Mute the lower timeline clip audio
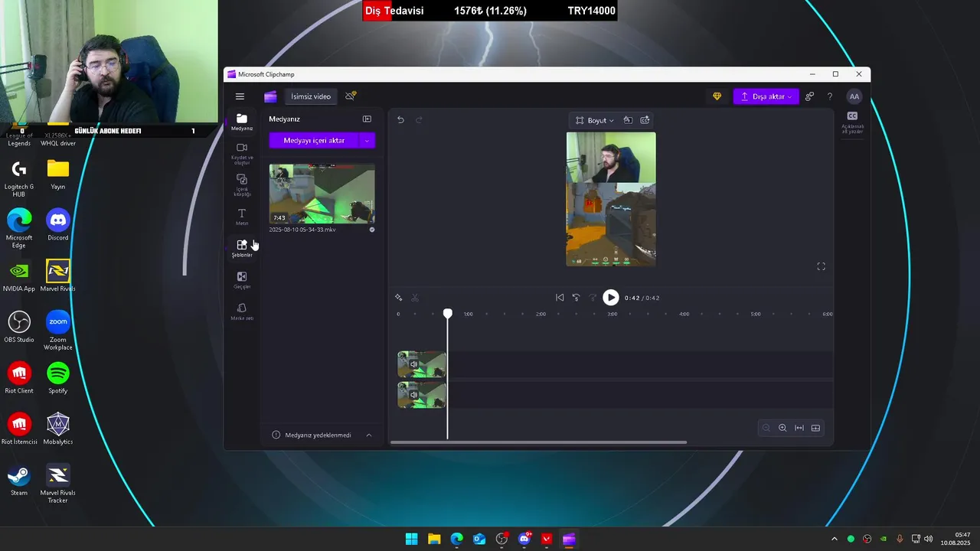Viewport: 980px width, 551px height. click(413, 395)
